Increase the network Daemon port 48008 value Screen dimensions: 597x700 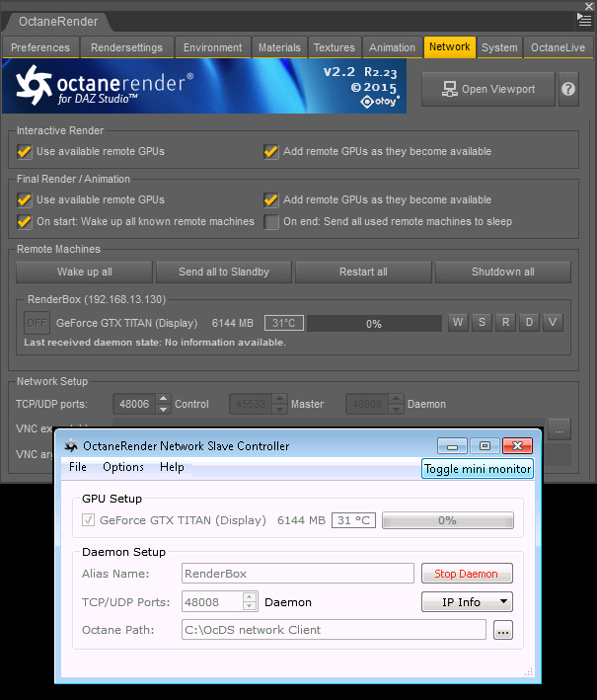pos(397,399)
